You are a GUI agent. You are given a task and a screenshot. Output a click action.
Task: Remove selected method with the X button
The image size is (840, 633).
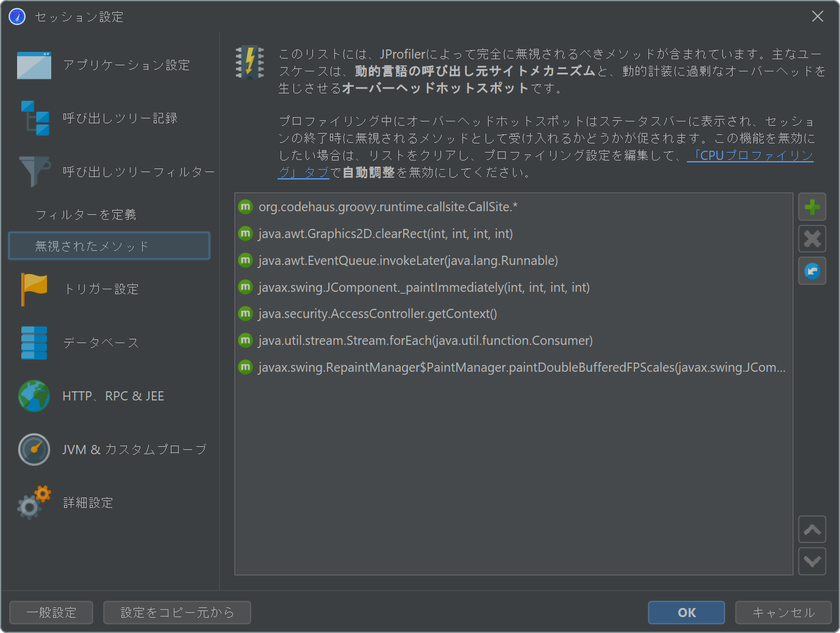tap(812, 239)
